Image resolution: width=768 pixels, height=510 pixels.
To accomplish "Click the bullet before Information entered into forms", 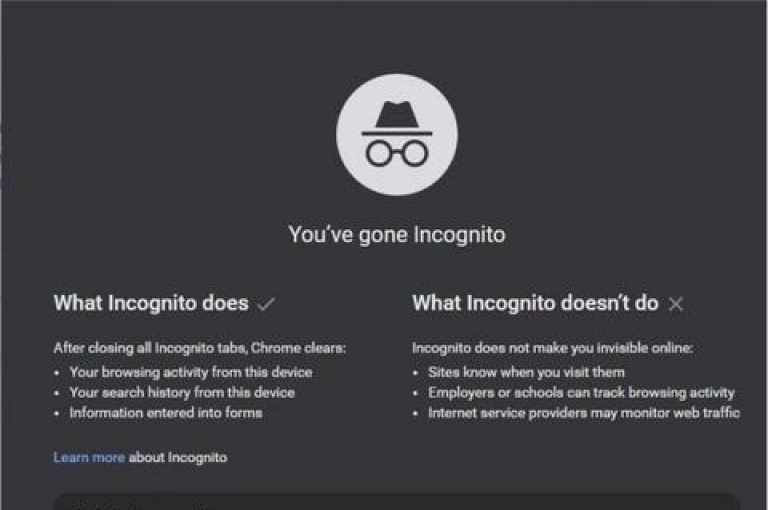I will pos(57,413).
